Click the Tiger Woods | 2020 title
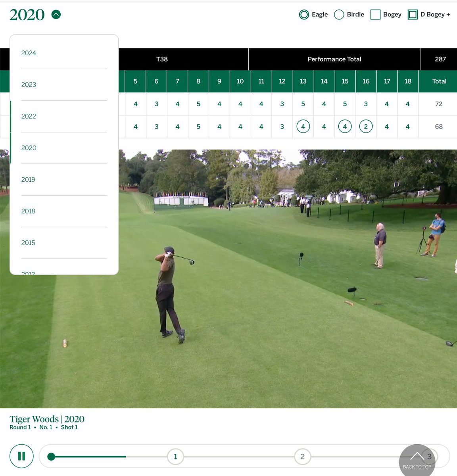The width and height of the screenshot is (457, 476). [47, 419]
